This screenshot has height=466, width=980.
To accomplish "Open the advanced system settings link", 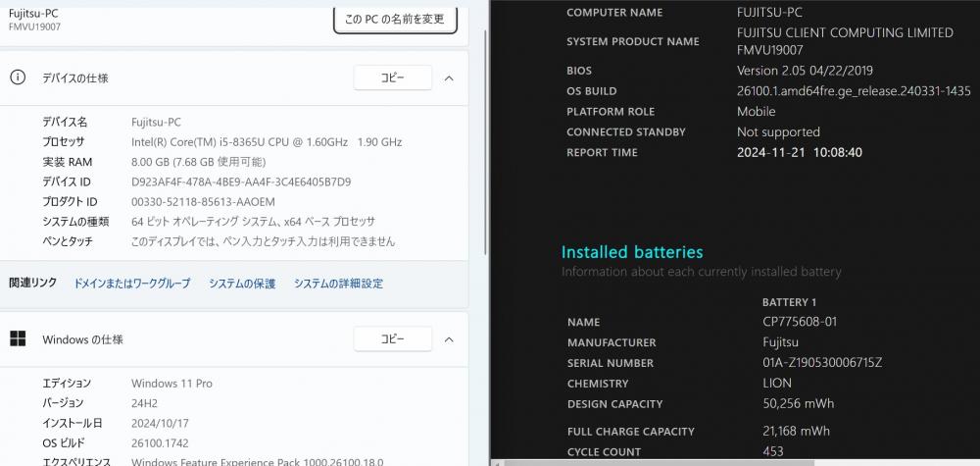I will (x=338, y=284).
